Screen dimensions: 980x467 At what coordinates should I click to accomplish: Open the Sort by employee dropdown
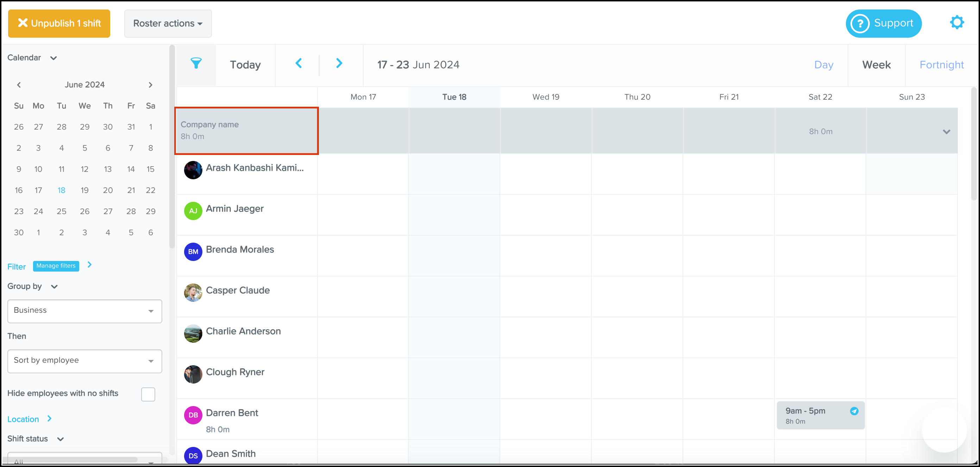[x=84, y=361]
